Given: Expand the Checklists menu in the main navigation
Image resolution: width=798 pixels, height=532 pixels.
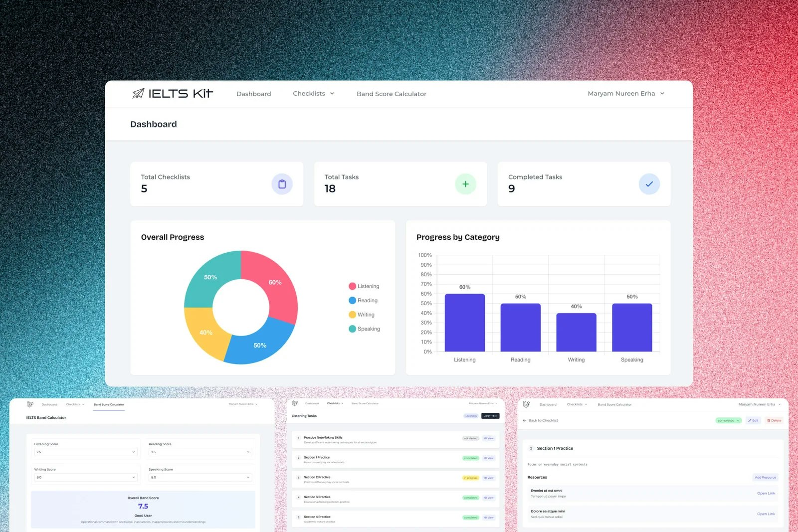Looking at the screenshot, I should (x=313, y=93).
